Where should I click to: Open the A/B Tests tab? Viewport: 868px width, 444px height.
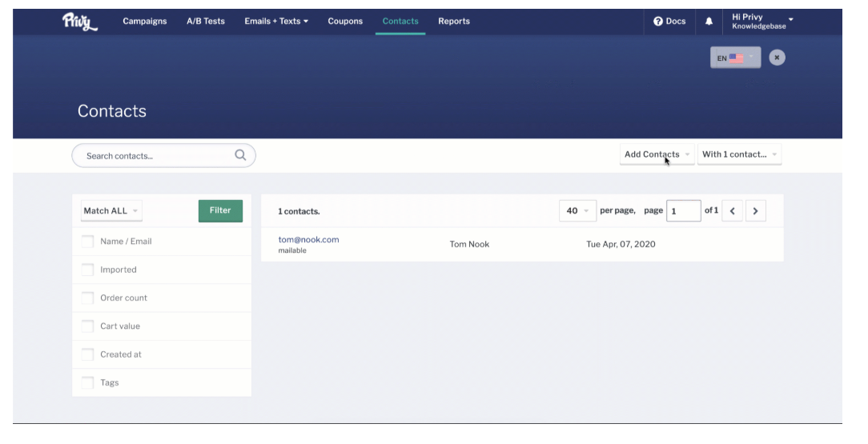click(x=205, y=22)
